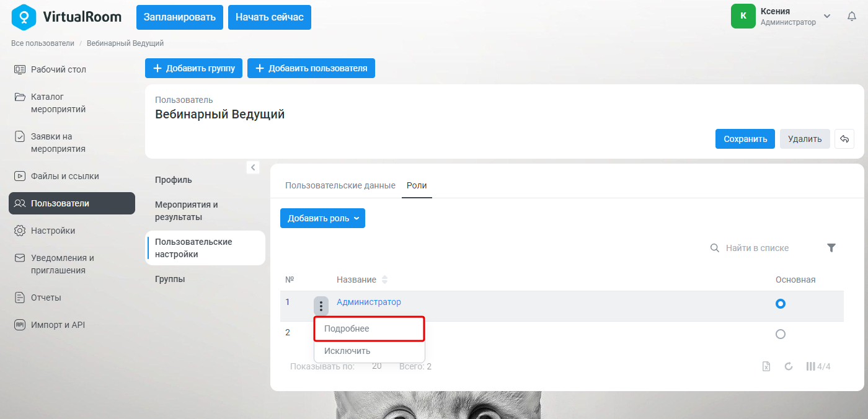The width and height of the screenshot is (868, 419).
Task: Refresh the roles list
Action: point(789,366)
